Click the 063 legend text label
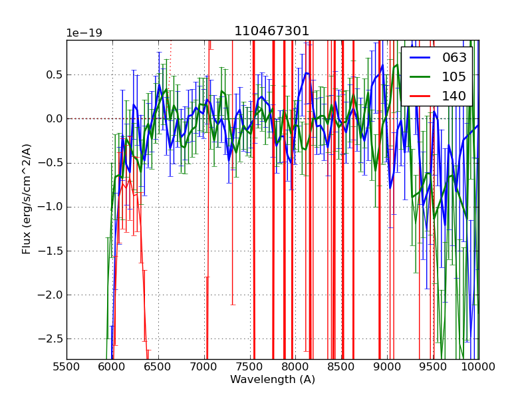 click(x=454, y=58)
